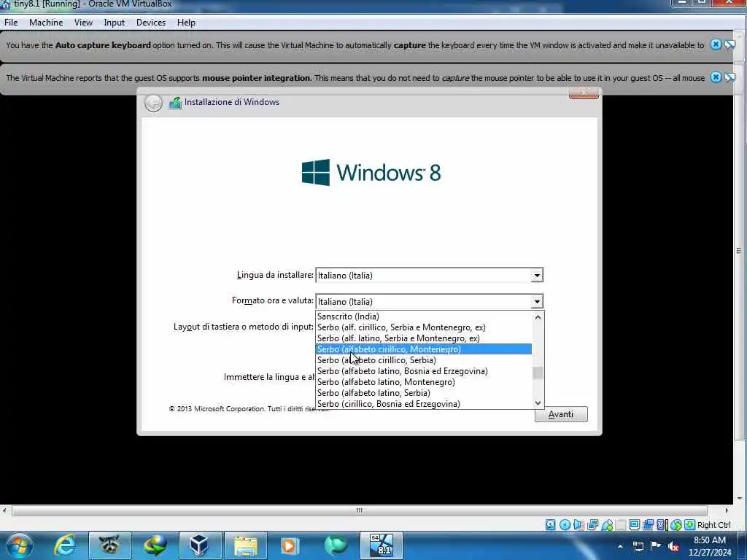
Task: Click the 8.1 VM taskbar button
Action: 381,545
